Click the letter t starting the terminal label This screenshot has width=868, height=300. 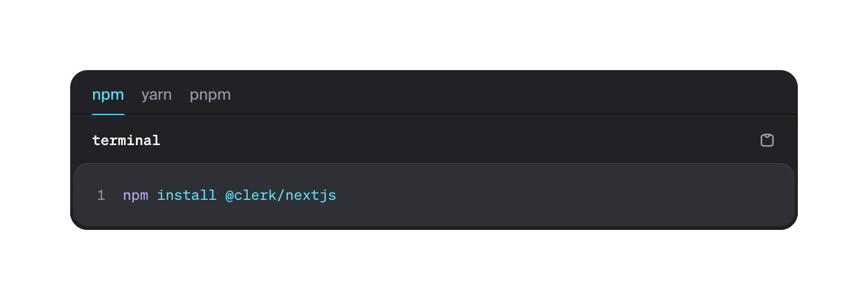[x=96, y=140]
